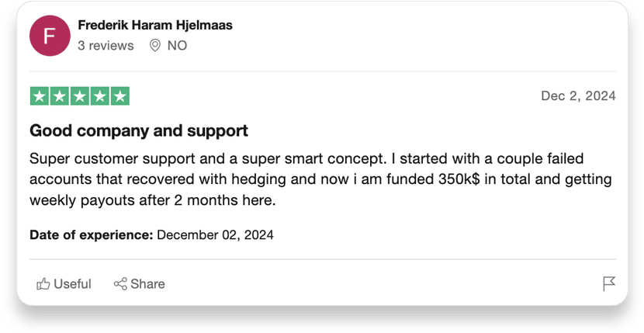644x333 pixels.
Task: Click the third green rating star
Action: [80, 96]
